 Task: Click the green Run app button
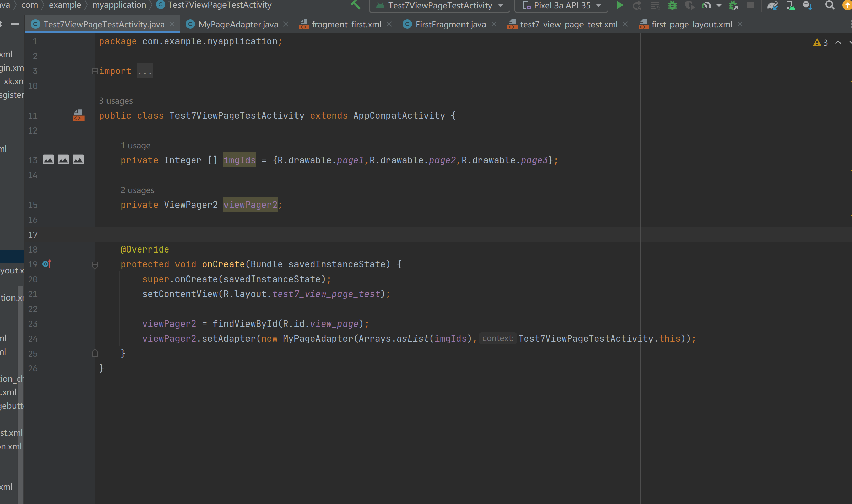point(620,5)
